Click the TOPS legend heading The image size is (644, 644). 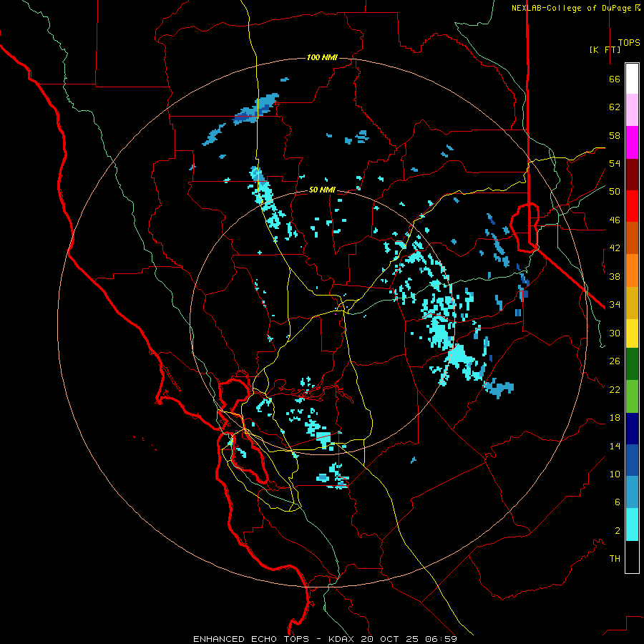click(629, 42)
